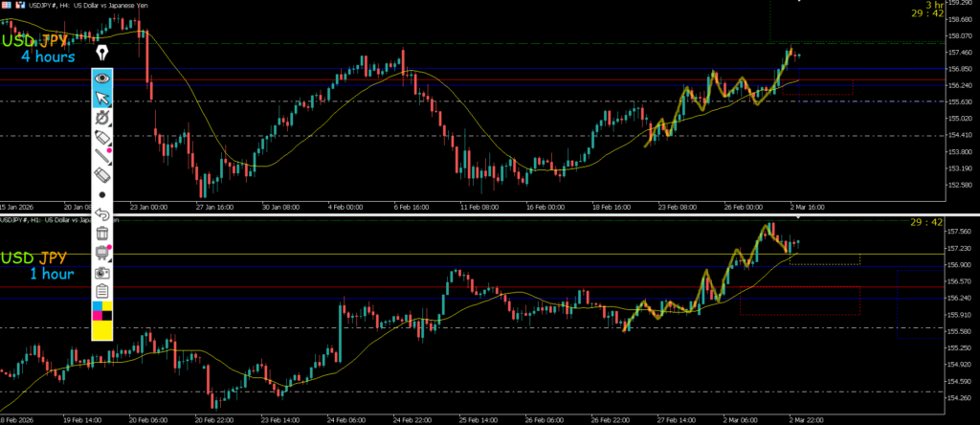Select the arrow cursor tool
The height and width of the screenshot is (425, 980).
tap(102, 98)
